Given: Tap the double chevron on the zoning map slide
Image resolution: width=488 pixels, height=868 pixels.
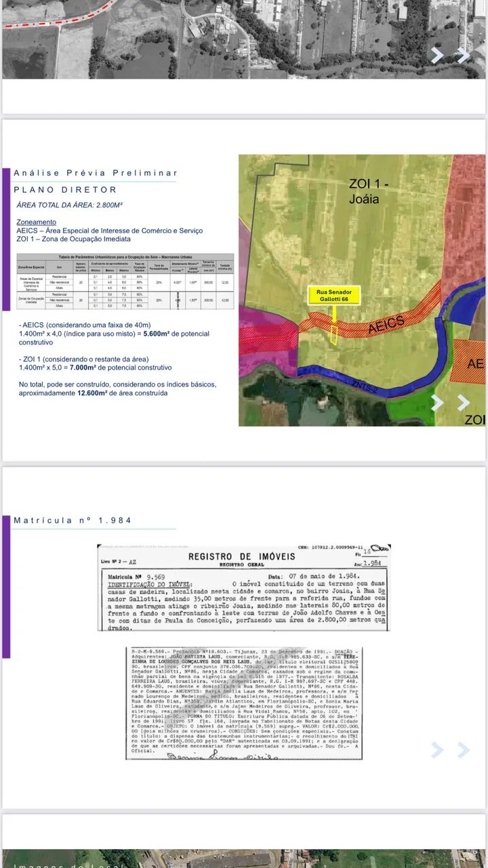Looking at the screenshot, I should tap(450, 402).
